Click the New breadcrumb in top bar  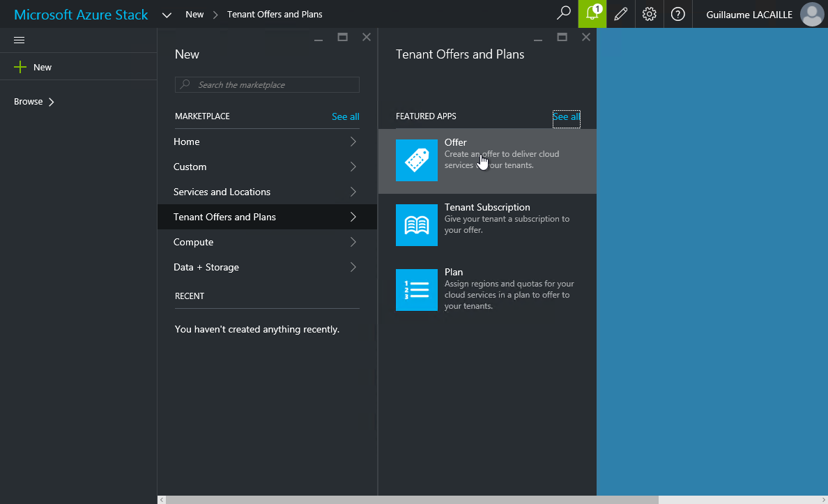point(194,14)
